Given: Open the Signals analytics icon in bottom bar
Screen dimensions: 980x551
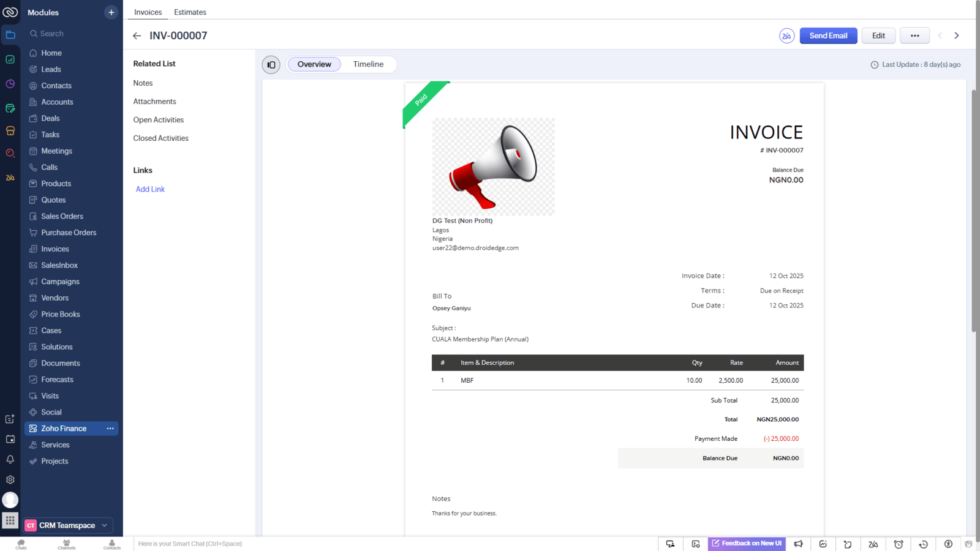Looking at the screenshot, I should [823, 544].
